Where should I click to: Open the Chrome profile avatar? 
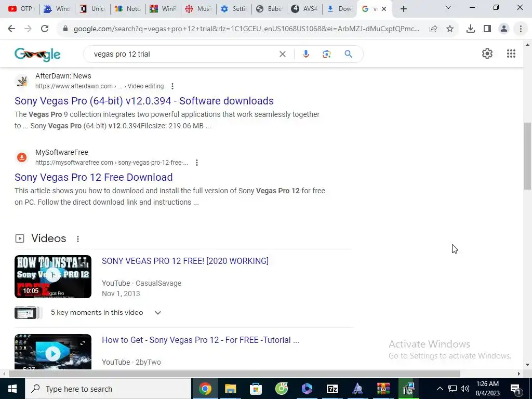click(504, 29)
